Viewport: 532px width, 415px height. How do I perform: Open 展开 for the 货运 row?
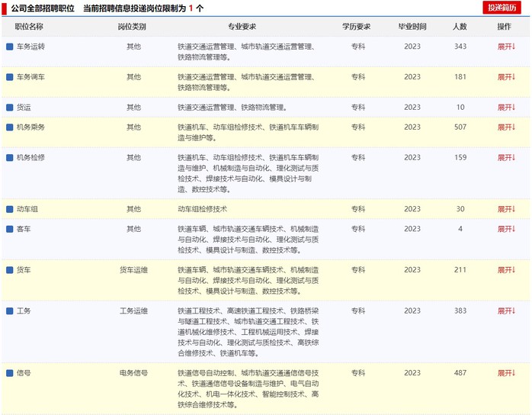click(506, 108)
